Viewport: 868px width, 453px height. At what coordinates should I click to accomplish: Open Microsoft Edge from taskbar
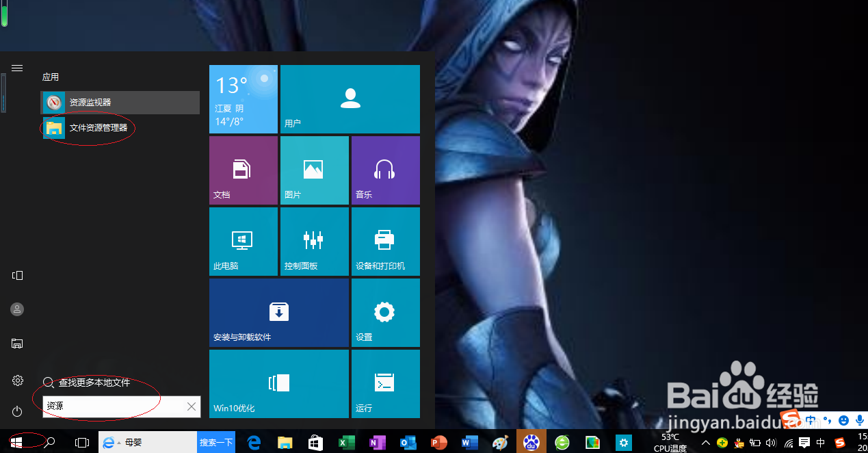coord(254,443)
